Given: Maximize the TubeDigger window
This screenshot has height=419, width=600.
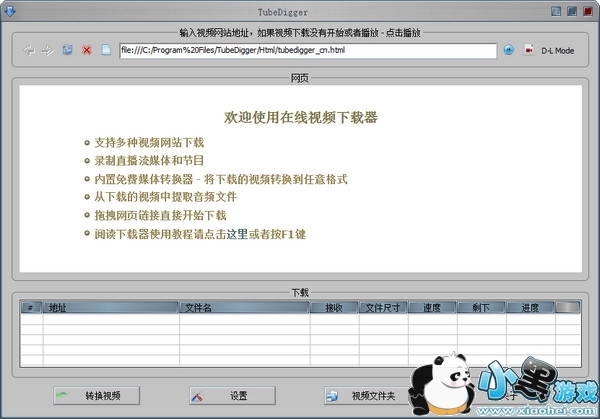Looking at the screenshot, I should [572, 11].
